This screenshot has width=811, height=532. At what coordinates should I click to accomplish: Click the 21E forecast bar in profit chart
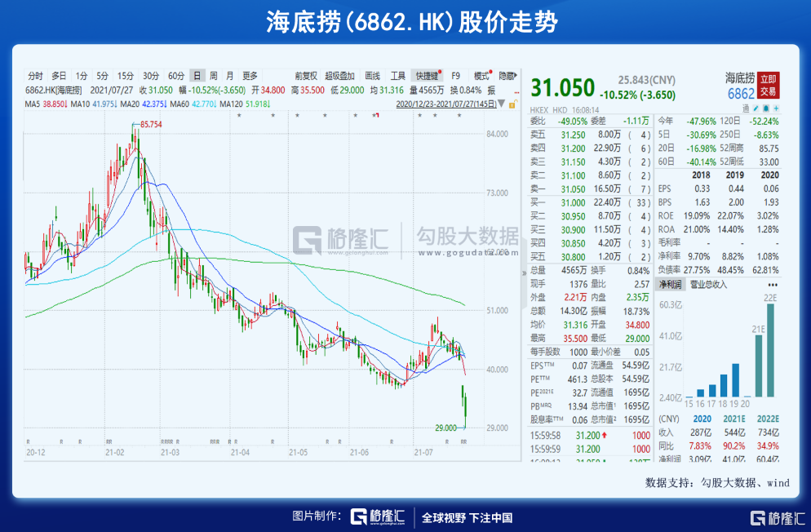759,366
